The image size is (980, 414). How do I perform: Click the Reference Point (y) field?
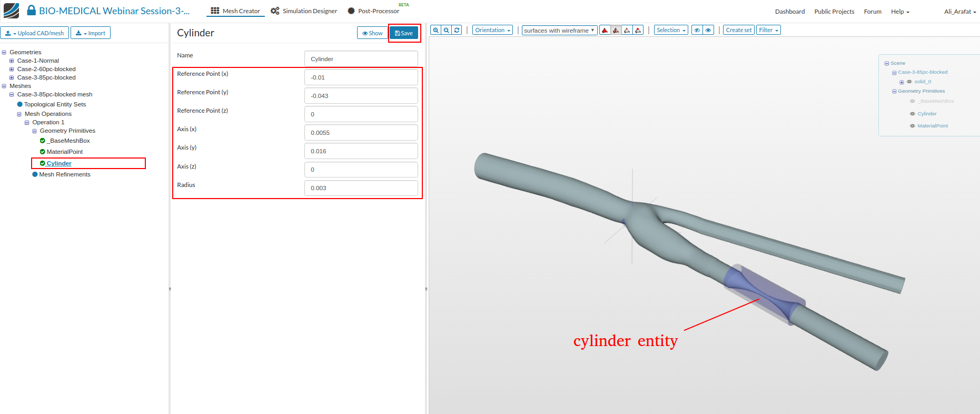click(361, 96)
